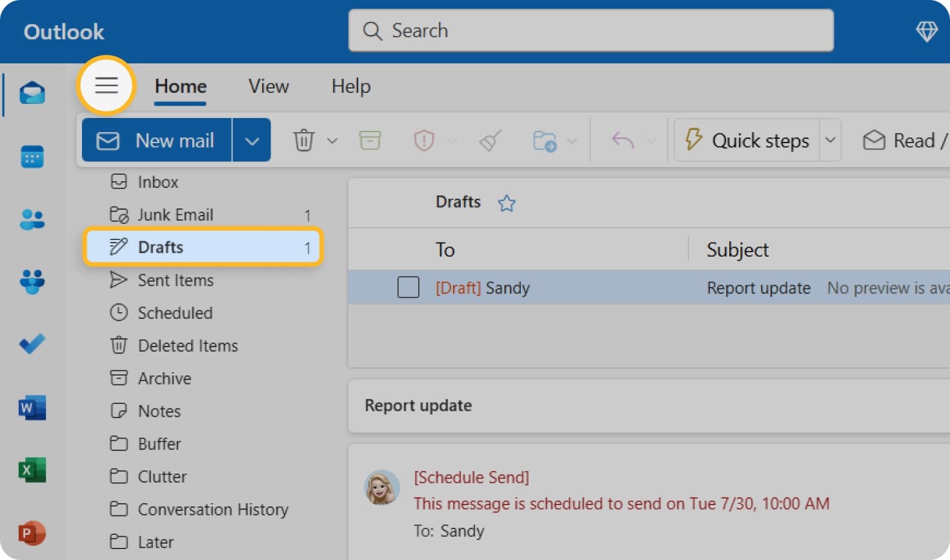Click the Sweep broom icon
The width and height of the screenshot is (950, 560).
tap(490, 140)
